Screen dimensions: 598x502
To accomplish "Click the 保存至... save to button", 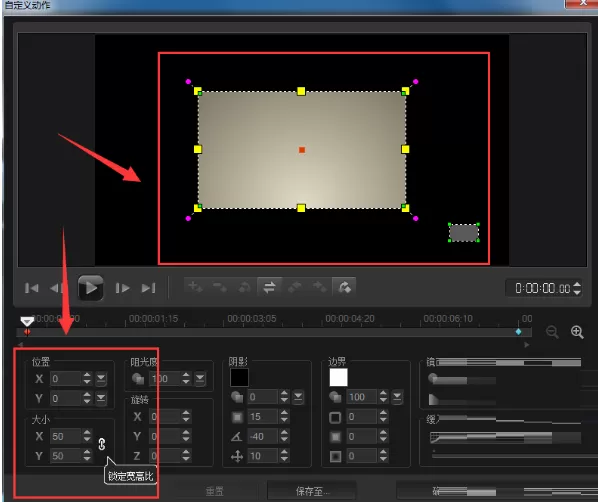I will (x=311, y=491).
